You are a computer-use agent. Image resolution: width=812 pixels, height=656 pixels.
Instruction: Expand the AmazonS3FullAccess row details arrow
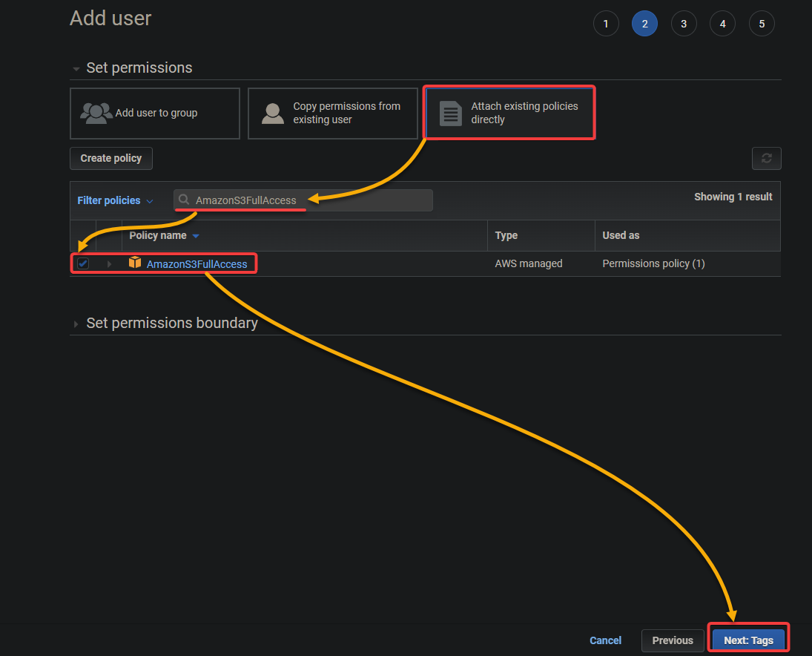click(x=109, y=263)
